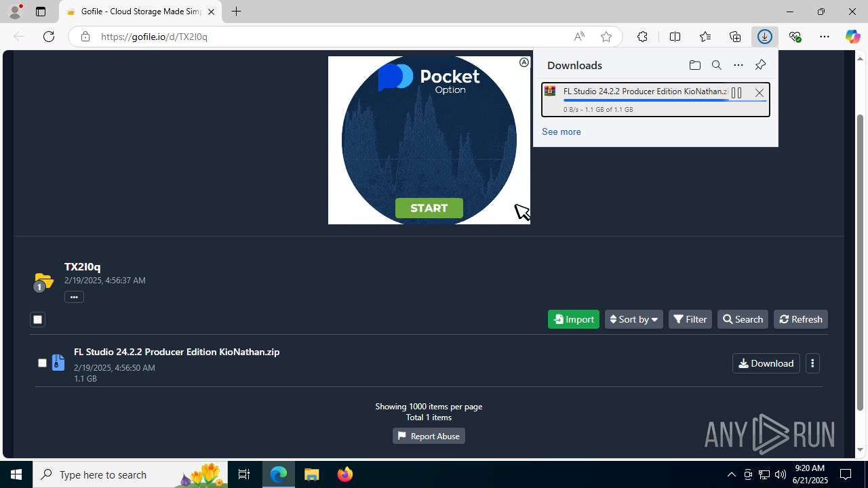Viewport: 868px width, 488px height.
Task: Pause the FL Studio download
Action: (736, 93)
